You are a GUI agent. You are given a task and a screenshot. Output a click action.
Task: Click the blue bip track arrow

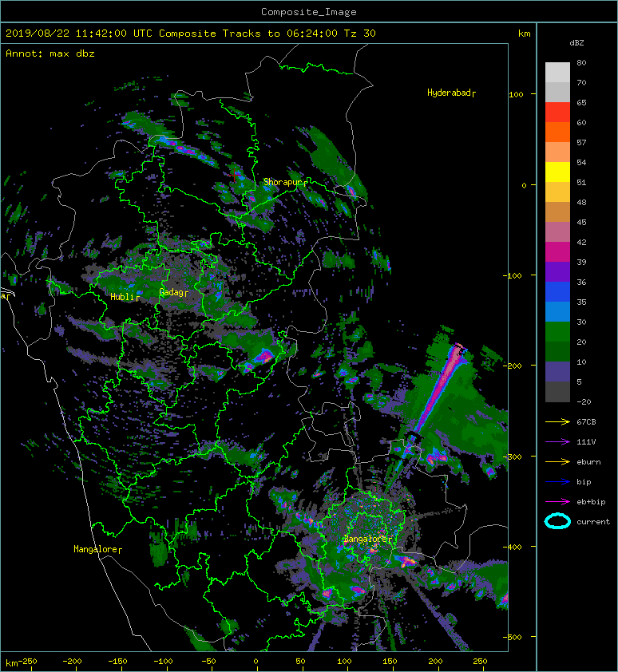tap(557, 482)
